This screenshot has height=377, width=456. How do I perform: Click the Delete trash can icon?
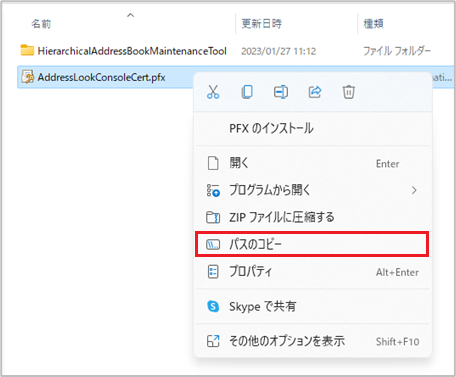(x=349, y=92)
